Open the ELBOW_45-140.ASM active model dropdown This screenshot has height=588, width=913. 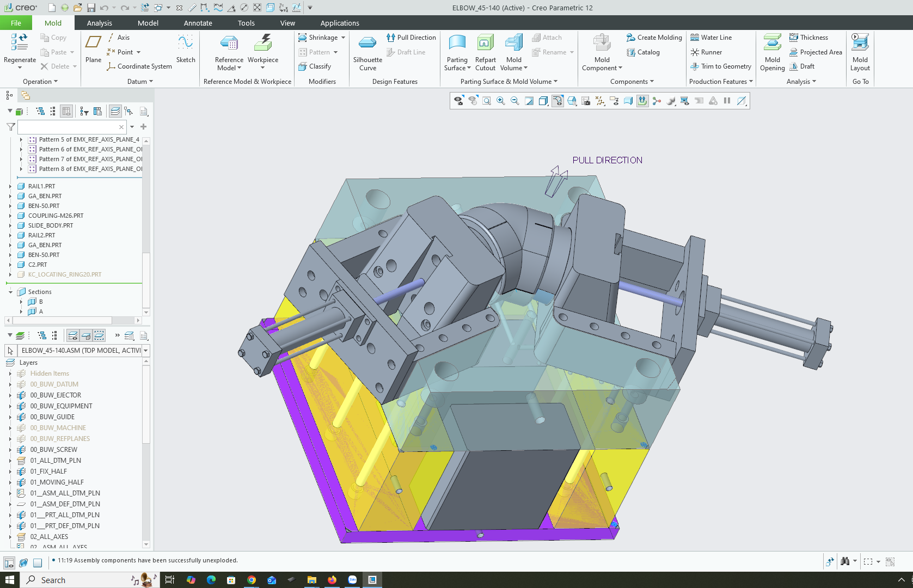(145, 351)
